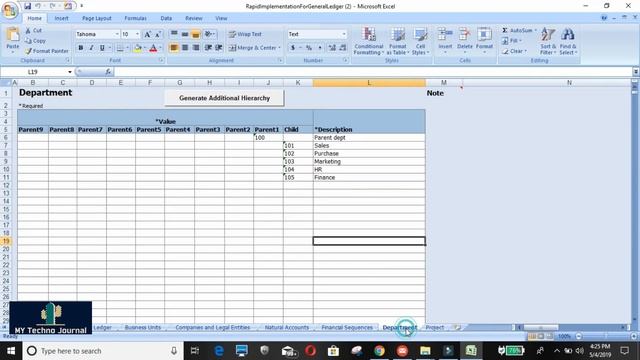Screen dimensions: 640x360
Task: Toggle Bold formatting
Action: click(x=81, y=48)
